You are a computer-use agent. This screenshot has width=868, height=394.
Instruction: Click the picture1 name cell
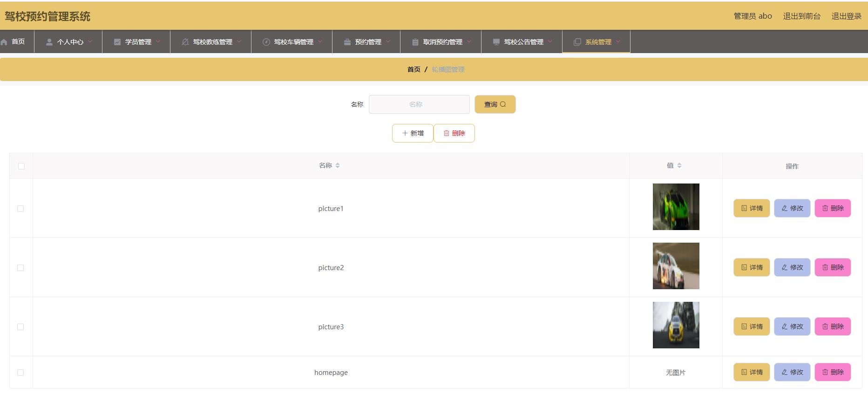pos(331,209)
